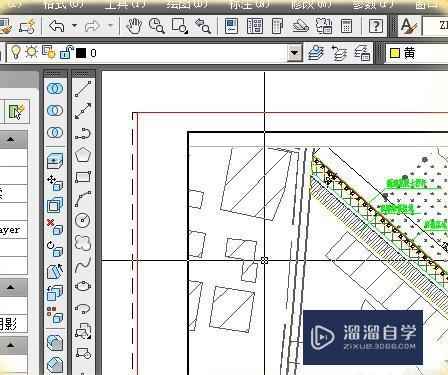Select the Rectangle tool
Screen dimensions: 448x375
point(83,177)
